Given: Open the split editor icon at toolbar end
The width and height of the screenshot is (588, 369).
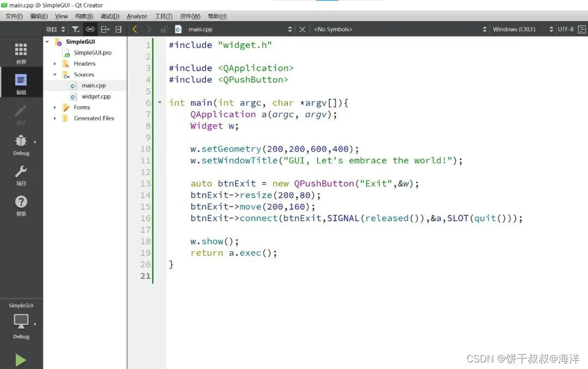Looking at the screenshot, I should coord(581,29).
